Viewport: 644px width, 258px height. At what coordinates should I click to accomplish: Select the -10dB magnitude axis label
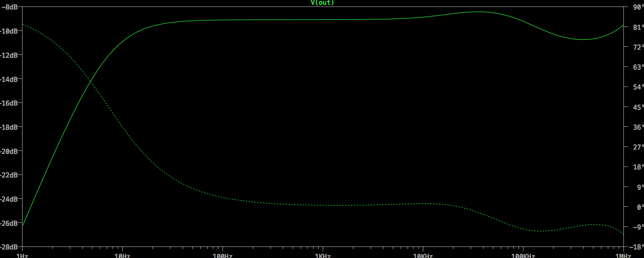pyautogui.click(x=9, y=31)
